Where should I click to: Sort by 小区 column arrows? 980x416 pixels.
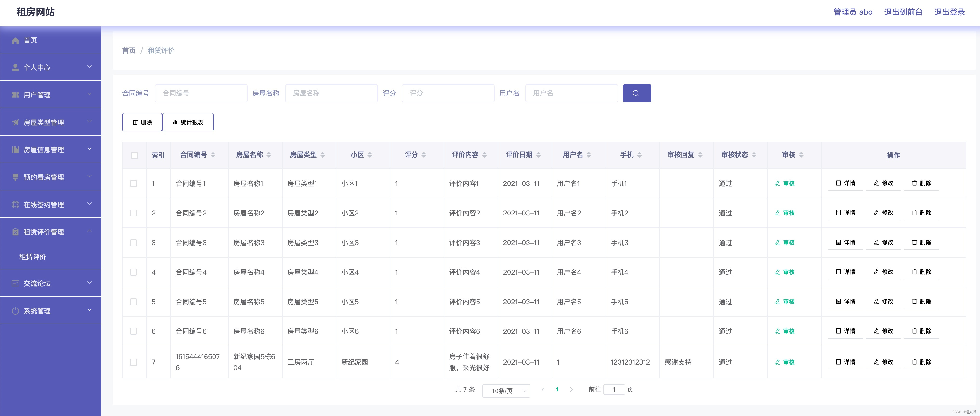click(370, 155)
